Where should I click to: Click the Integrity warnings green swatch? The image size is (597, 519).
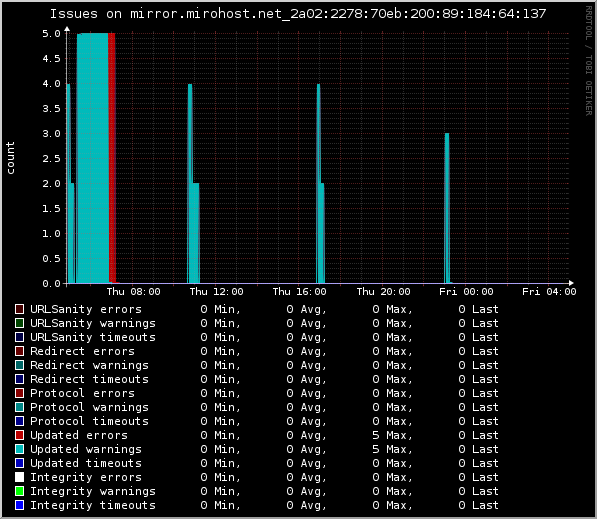19,491
